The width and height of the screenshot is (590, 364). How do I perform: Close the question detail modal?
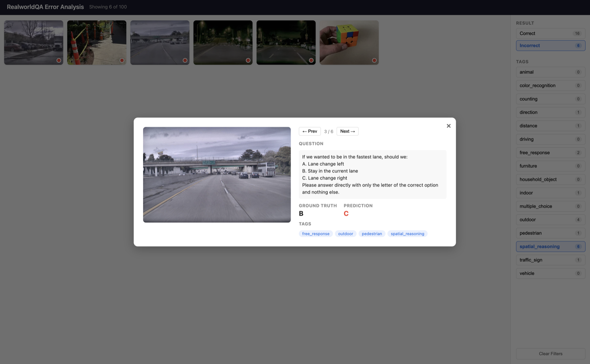click(448, 126)
